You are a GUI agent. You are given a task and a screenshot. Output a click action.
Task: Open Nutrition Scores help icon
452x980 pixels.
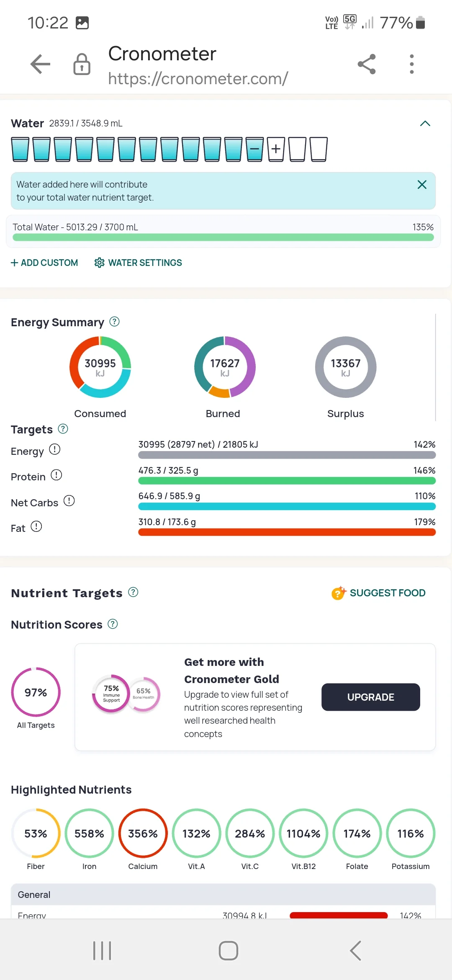pyautogui.click(x=113, y=624)
